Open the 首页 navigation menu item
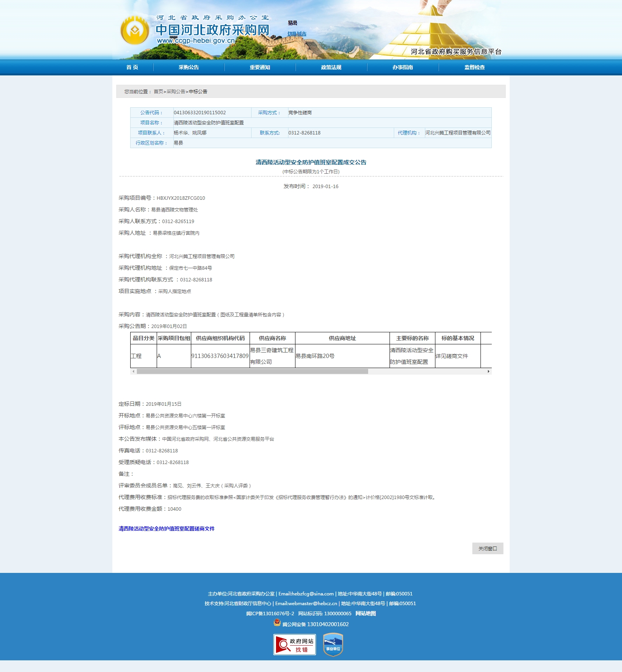Image resolution: width=622 pixels, height=672 pixels. tap(132, 67)
